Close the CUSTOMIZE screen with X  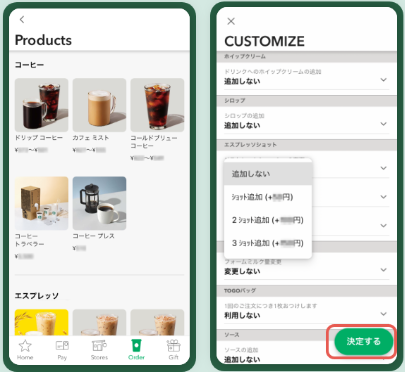click(x=231, y=21)
